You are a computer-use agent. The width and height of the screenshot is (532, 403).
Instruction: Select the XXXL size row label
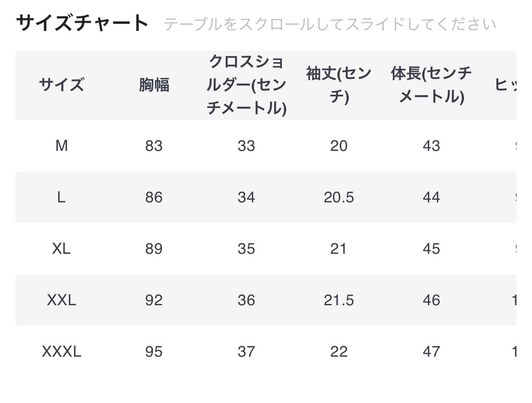[x=61, y=352]
